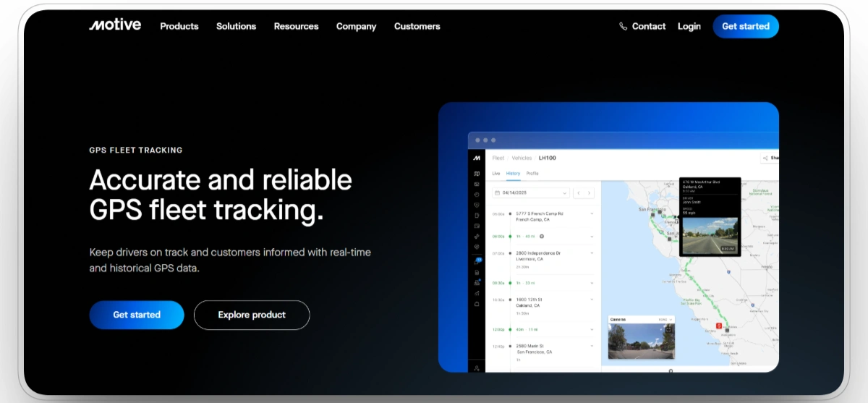
Task: Open the Solutions menu
Action: pyautogui.click(x=236, y=26)
